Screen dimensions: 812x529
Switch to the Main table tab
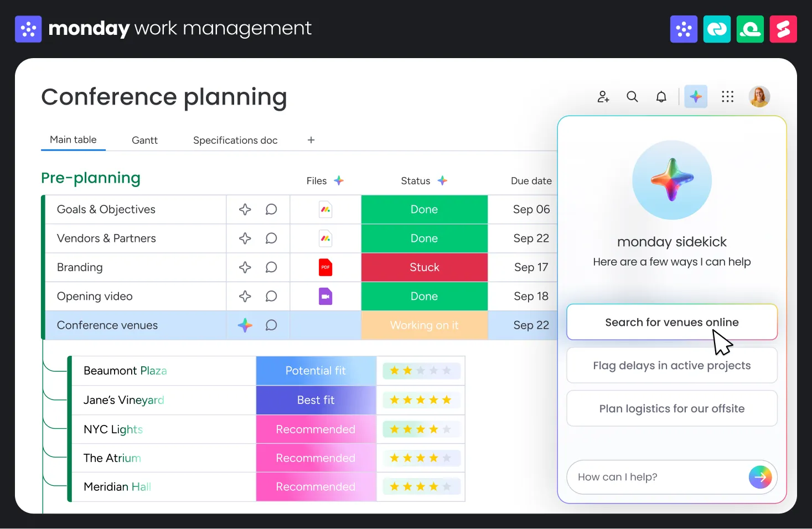coord(73,139)
